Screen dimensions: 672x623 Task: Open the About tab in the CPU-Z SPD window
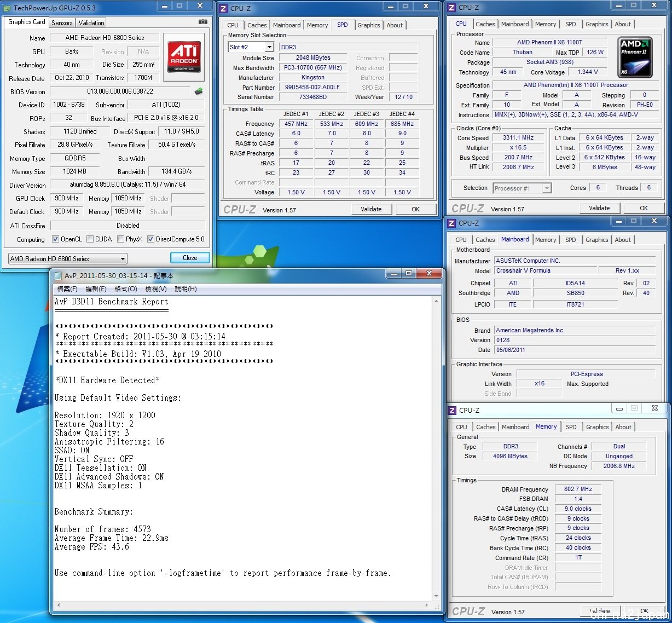click(x=395, y=25)
